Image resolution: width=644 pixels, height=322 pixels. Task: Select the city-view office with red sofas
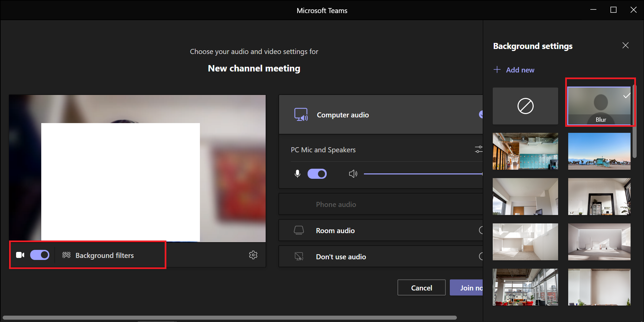click(x=525, y=287)
